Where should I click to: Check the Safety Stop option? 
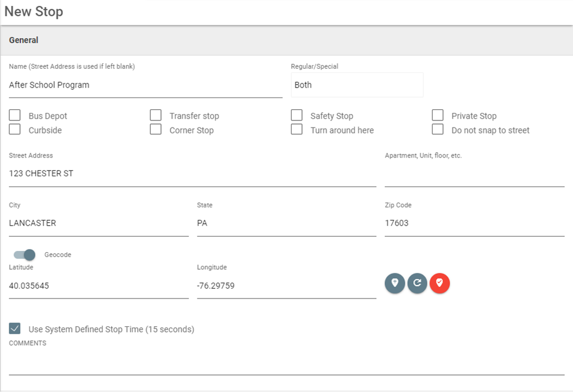[x=297, y=115]
